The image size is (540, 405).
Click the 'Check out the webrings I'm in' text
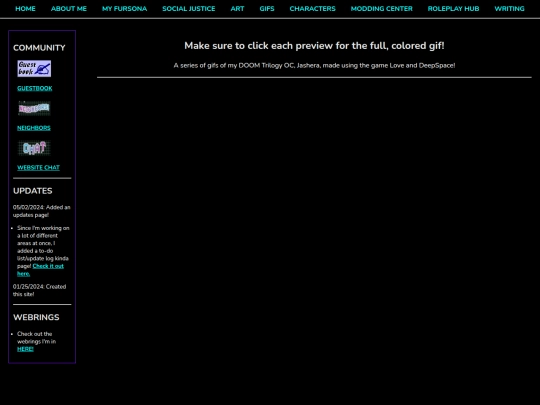37,338
